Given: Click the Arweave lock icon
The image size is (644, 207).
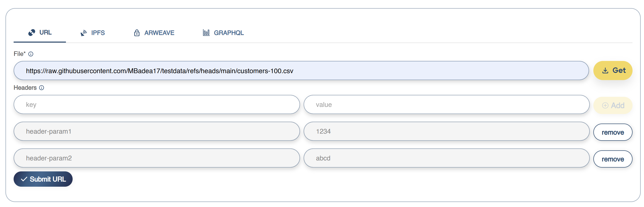Looking at the screenshot, I should click(136, 33).
